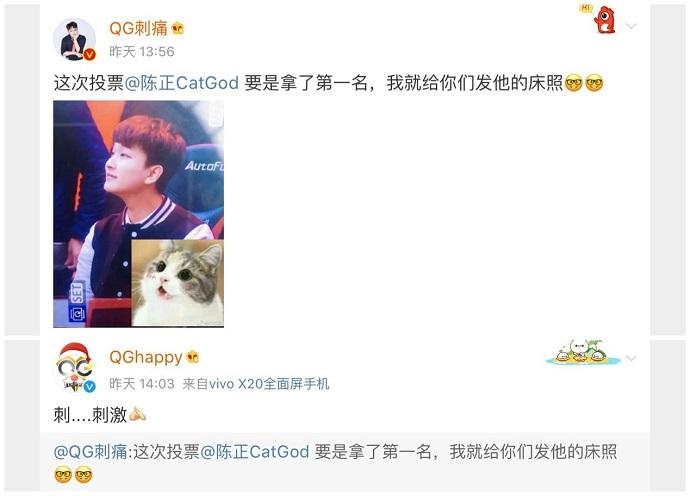Image resolution: width=690 pixels, height=496 pixels.
Task: Open QGhappy profile avatar
Action: pos(74,368)
